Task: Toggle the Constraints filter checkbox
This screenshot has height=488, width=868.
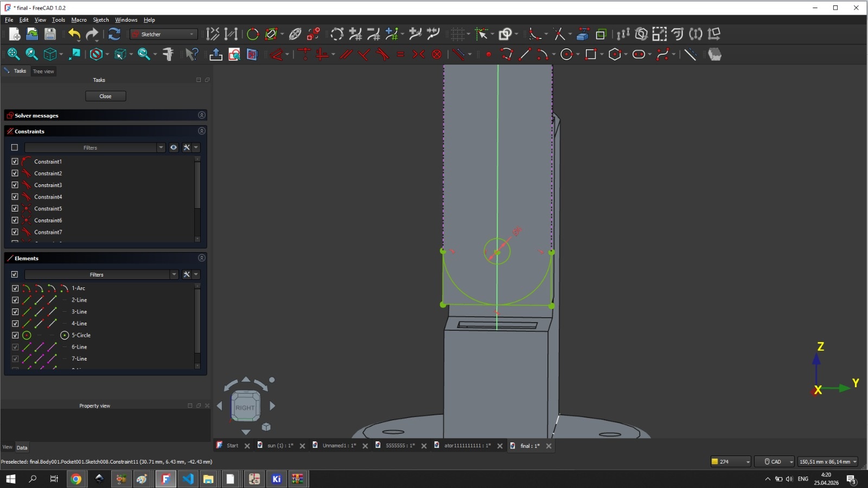Action: coord(15,147)
